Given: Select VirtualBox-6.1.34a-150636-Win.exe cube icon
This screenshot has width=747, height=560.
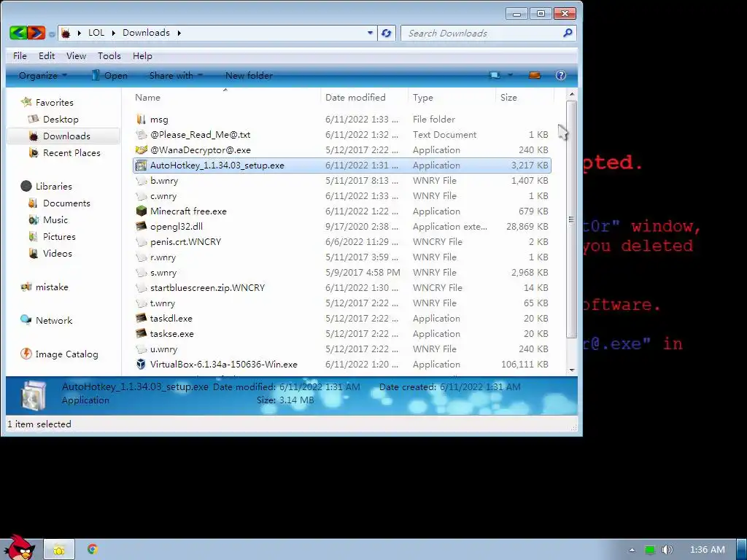Looking at the screenshot, I should coord(141,364).
